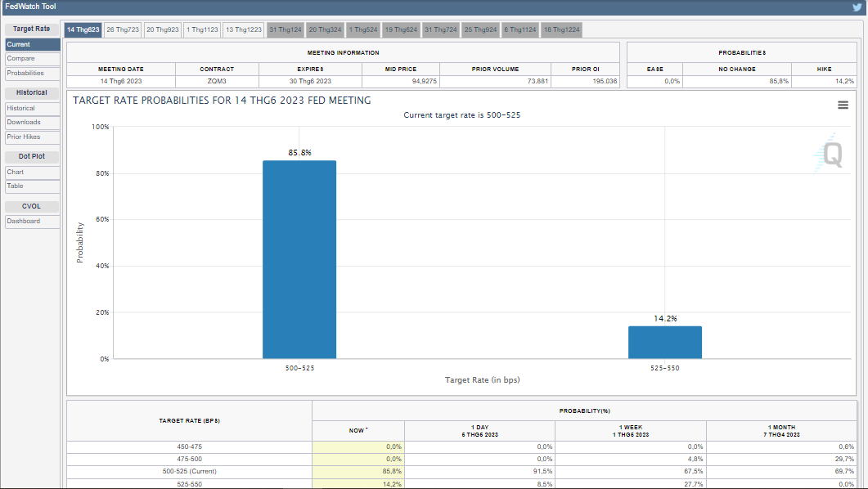The image size is (868, 489).
Task: Click the 450-475 target rate row
Action: (x=461, y=447)
